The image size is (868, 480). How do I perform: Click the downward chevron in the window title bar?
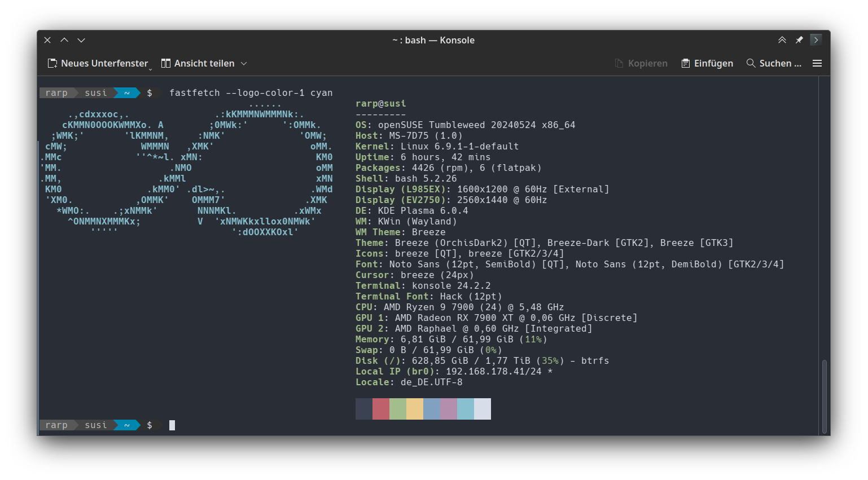tap(81, 40)
